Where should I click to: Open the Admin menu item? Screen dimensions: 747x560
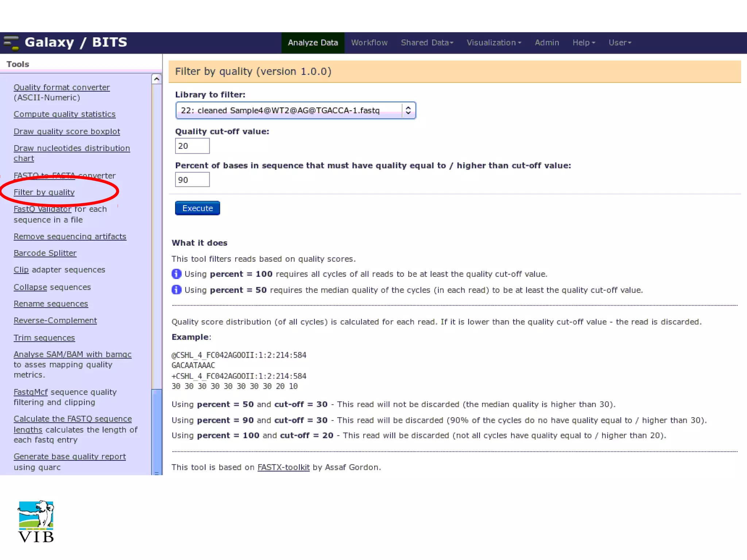point(546,43)
